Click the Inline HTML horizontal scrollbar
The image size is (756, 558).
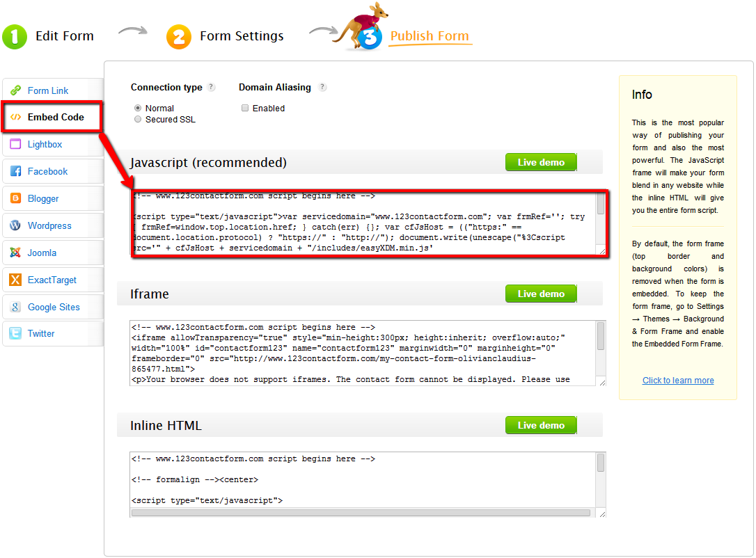coord(361,513)
